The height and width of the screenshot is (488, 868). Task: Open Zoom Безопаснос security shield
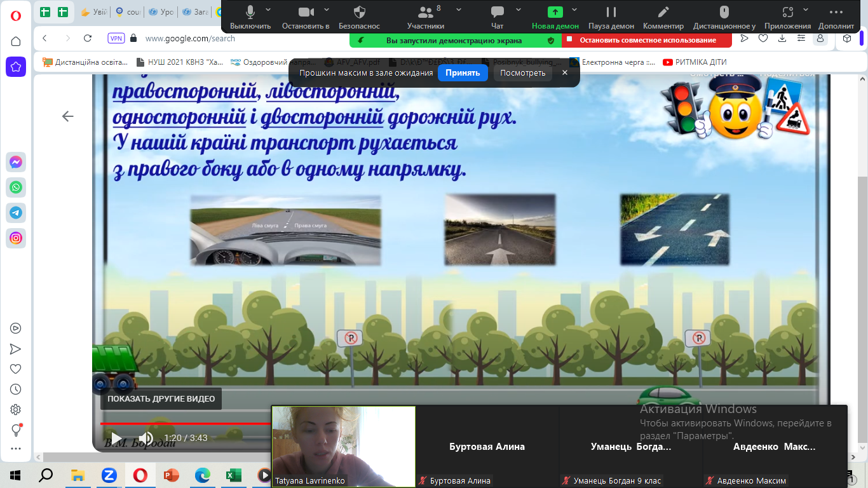359,17
